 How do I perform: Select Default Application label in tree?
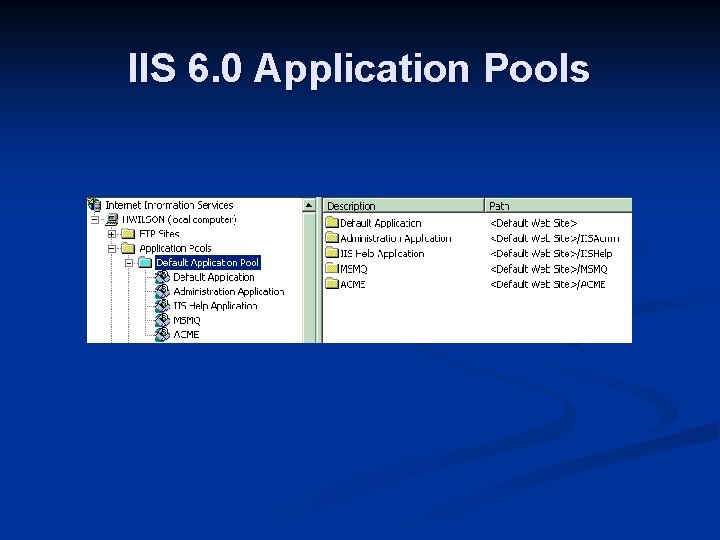214,277
